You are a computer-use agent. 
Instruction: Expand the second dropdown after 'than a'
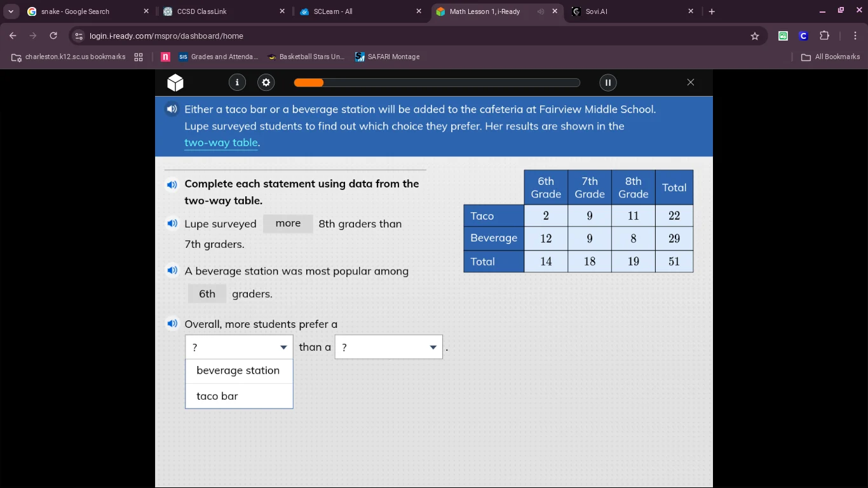[x=388, y=348]
